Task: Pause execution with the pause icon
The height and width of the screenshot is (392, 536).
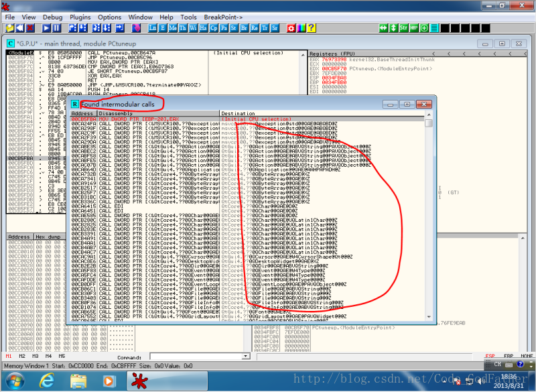Action: [x=56, y=28]
